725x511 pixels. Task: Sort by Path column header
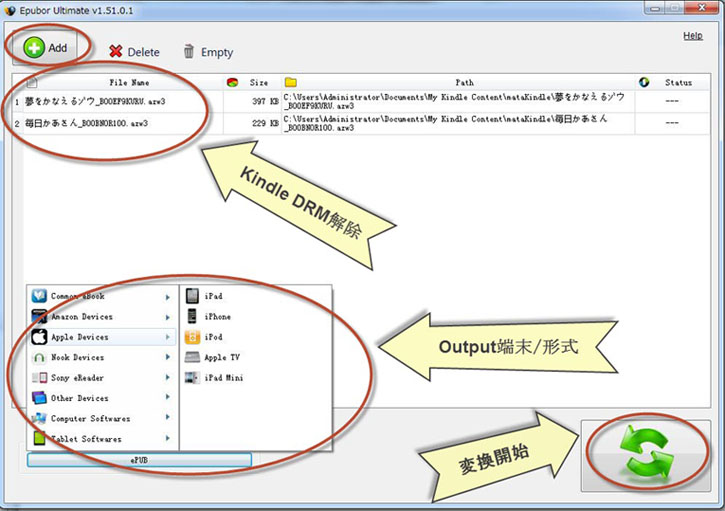pos(464,82)
